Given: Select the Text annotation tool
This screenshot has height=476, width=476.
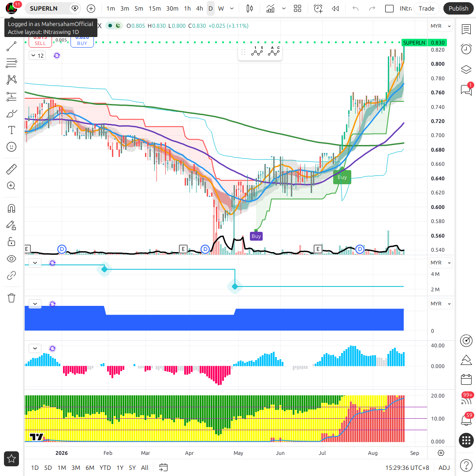Looking at the screenshot, I should 11,130.
